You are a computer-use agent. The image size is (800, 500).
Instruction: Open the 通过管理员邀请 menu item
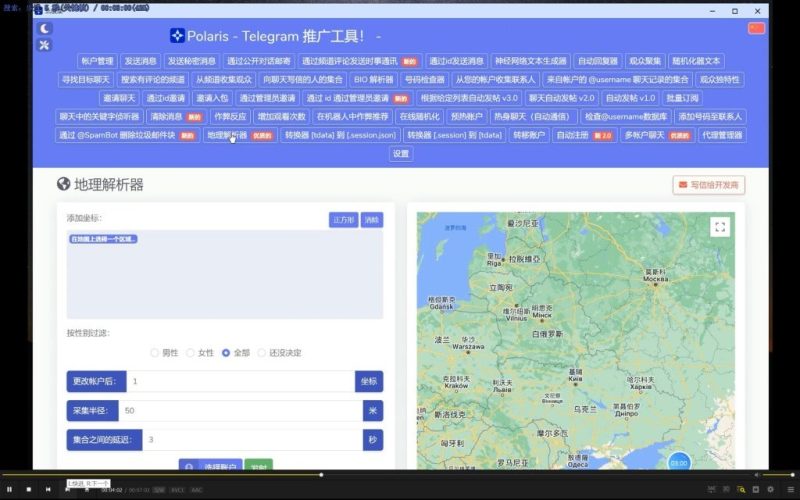(267, 98)
